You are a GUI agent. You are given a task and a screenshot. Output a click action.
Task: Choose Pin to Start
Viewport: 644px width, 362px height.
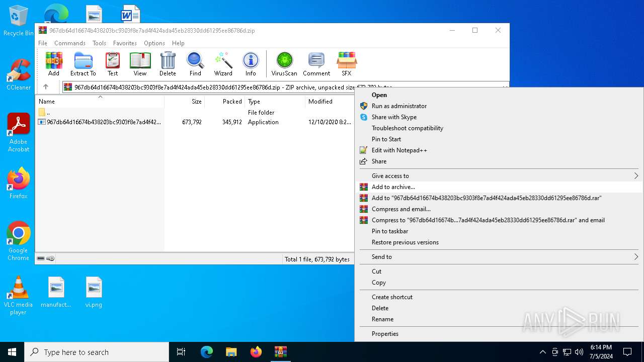[499, 139]
